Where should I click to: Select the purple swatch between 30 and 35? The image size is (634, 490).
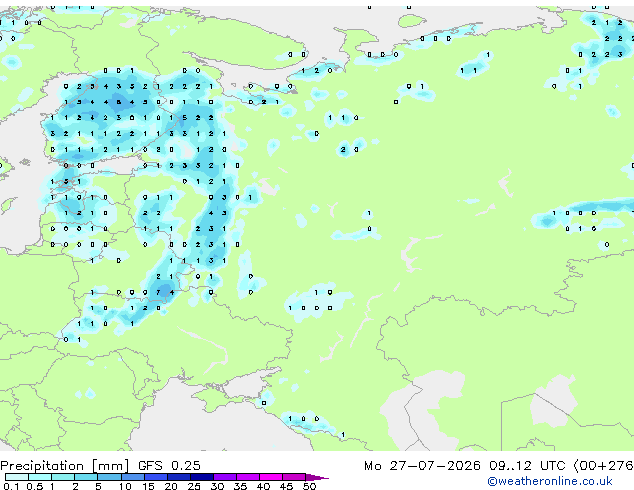(225, 477)
